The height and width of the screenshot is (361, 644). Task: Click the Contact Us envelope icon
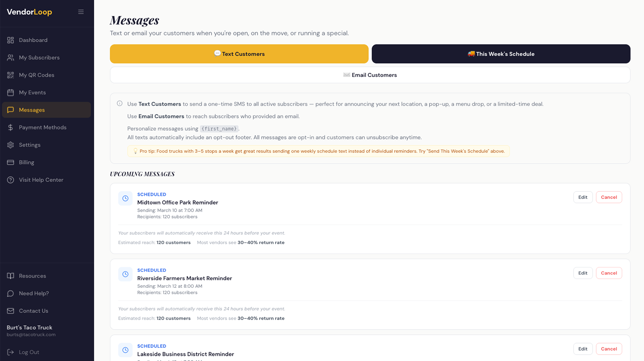11,311
